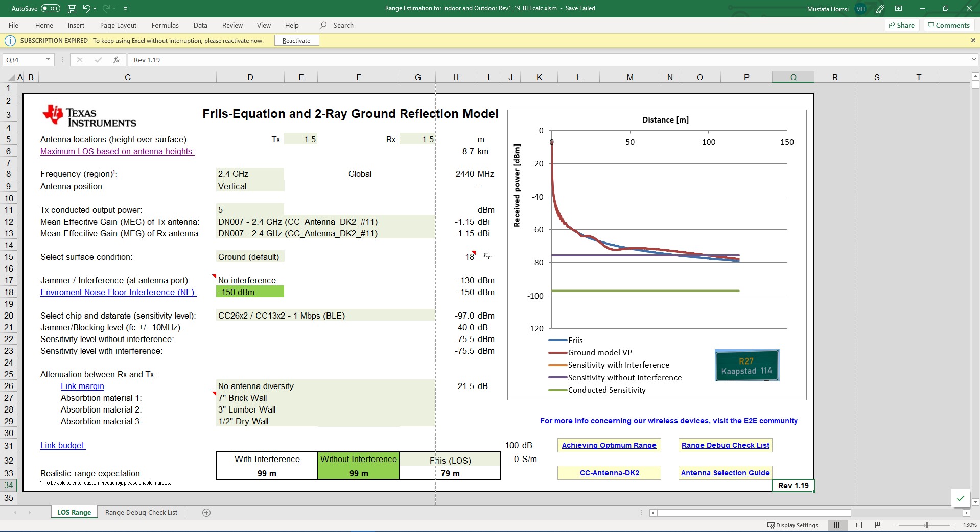This screenshot has width=980, height=532.
Task: Click the Undo arrow icon
Action: coord(86,8)
